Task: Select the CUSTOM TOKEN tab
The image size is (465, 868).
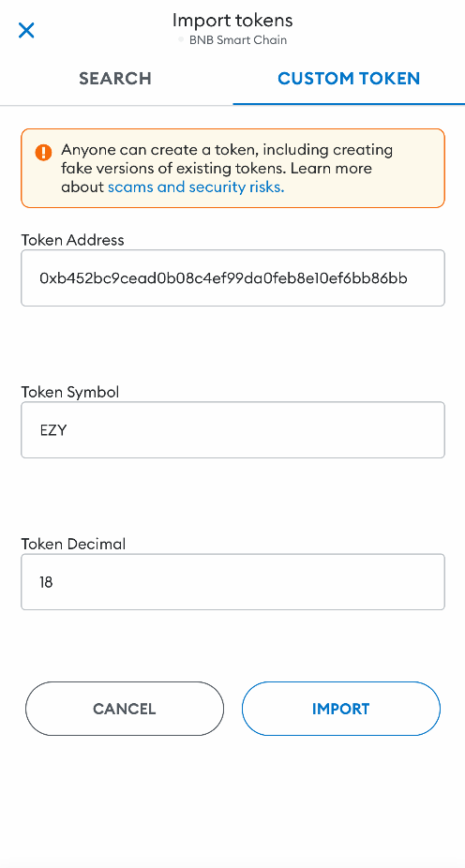Action: pyautogui.click(x=349, y=78)
